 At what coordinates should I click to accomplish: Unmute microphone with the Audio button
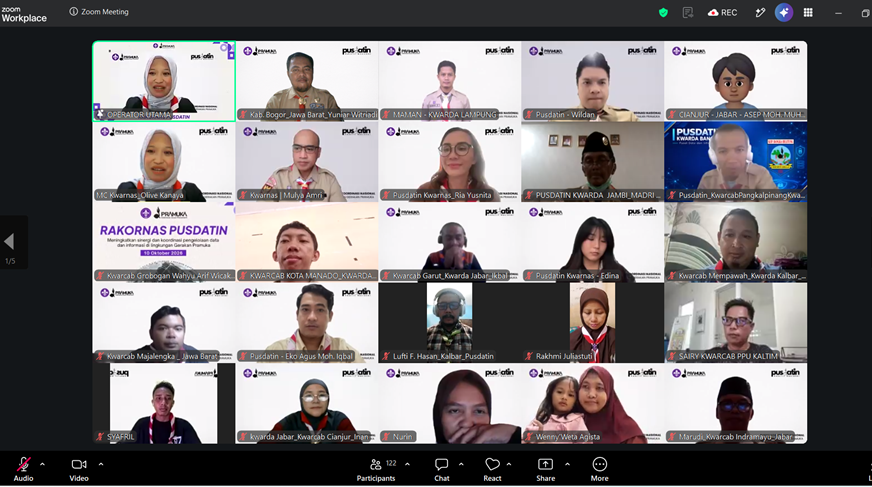pyautogui.click(x=23, y=469)
